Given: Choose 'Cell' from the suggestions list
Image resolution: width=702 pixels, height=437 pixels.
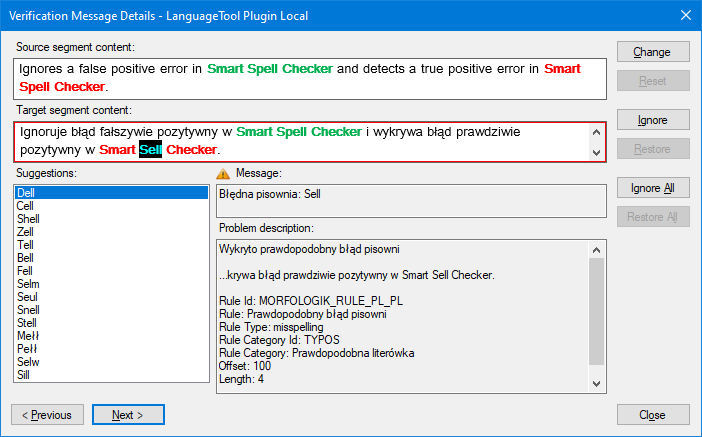Looking at the screenshot, I should (x=26, y=206).
